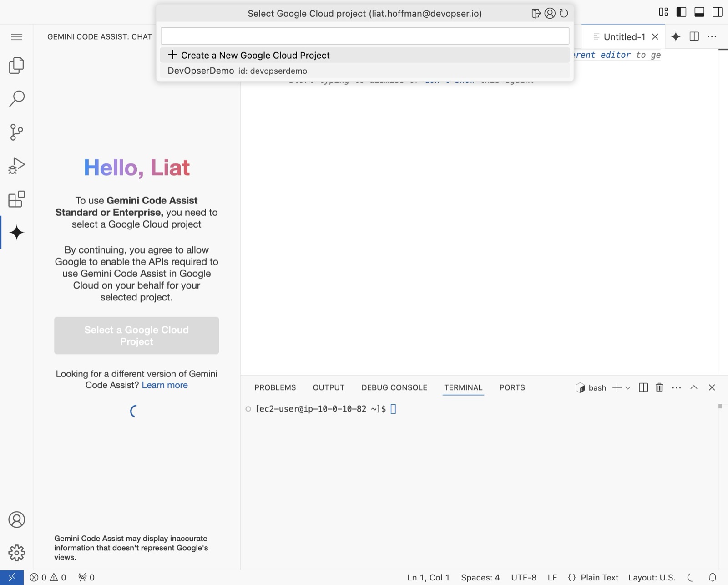Open the Source Control view
Screen dimensions: 728x585
(17, 132)
